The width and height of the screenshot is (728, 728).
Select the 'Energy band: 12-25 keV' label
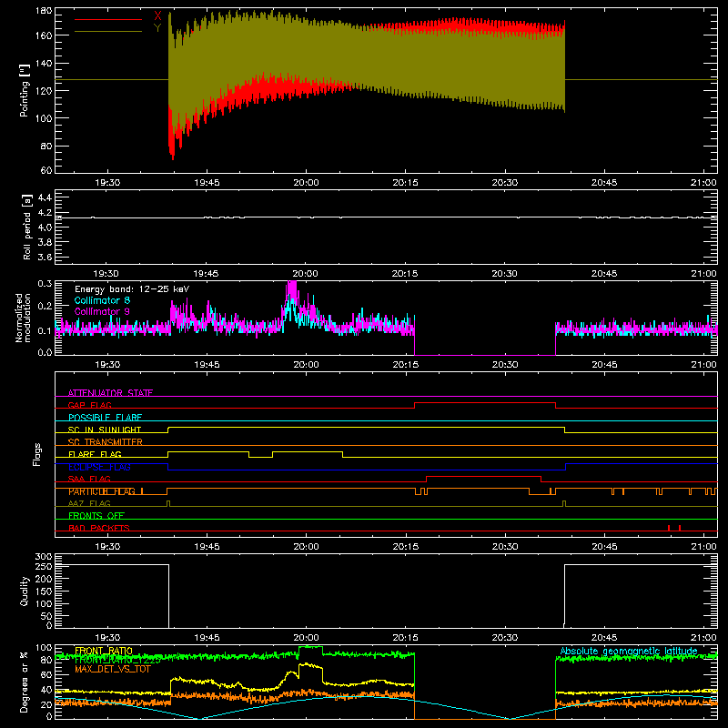[132, 289]
